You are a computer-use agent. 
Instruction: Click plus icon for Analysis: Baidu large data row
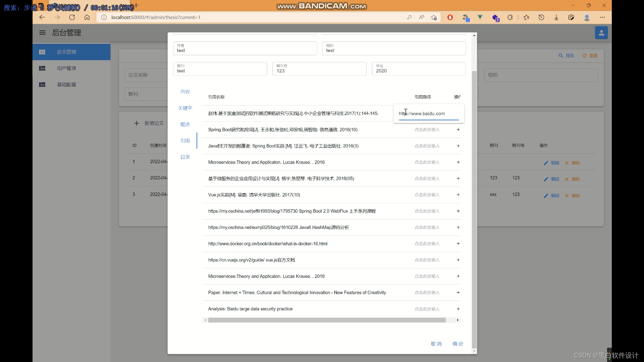coord(458,309)
